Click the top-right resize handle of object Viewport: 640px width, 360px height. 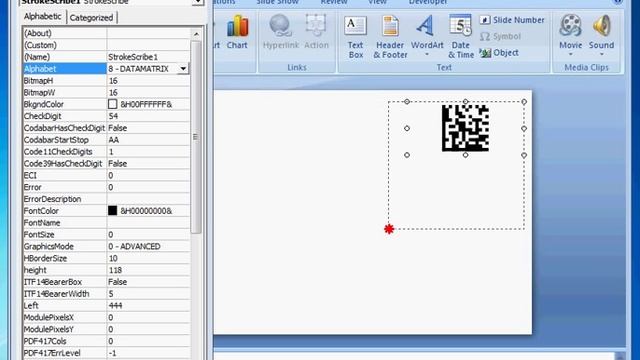[x=524, y=102]
